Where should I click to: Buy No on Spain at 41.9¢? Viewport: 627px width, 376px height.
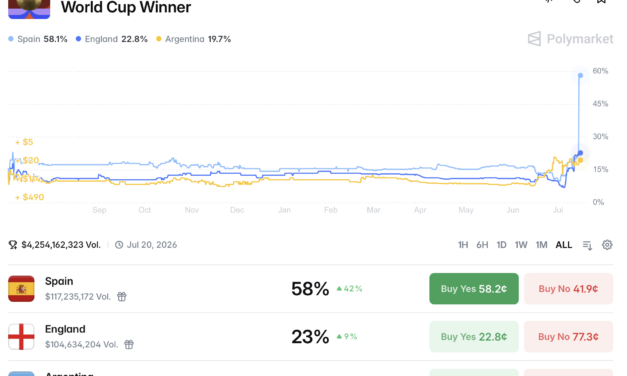tap(568, 289)
